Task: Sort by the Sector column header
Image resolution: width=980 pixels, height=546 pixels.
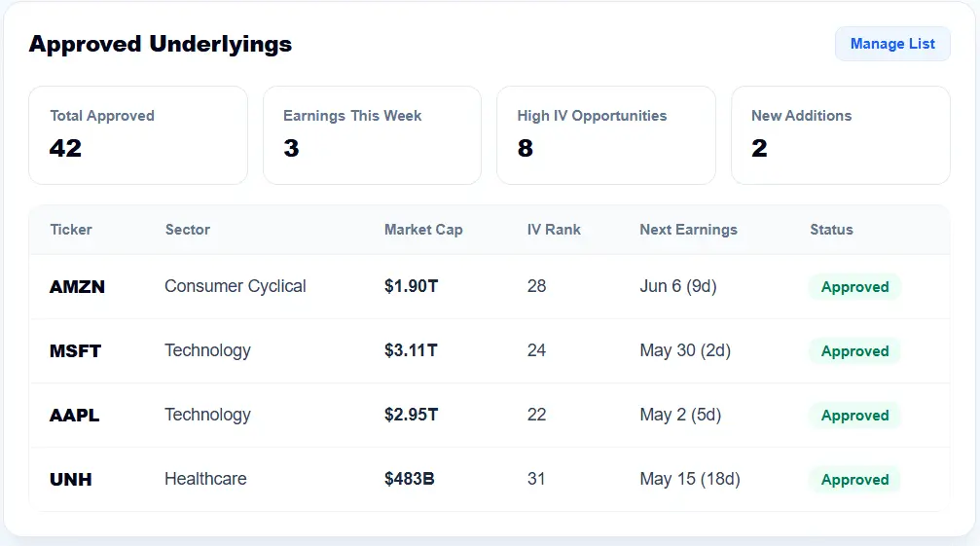Action: click(188, 230)
